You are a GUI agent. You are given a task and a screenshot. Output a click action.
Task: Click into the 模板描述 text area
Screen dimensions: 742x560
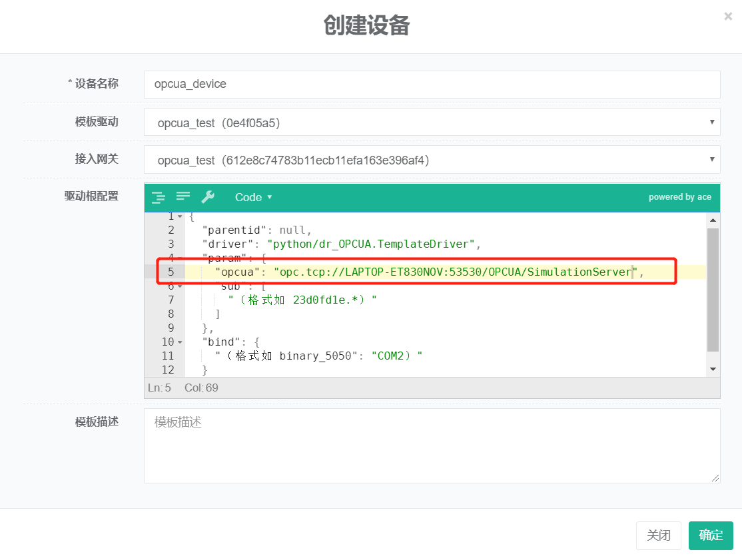point(432,445)
